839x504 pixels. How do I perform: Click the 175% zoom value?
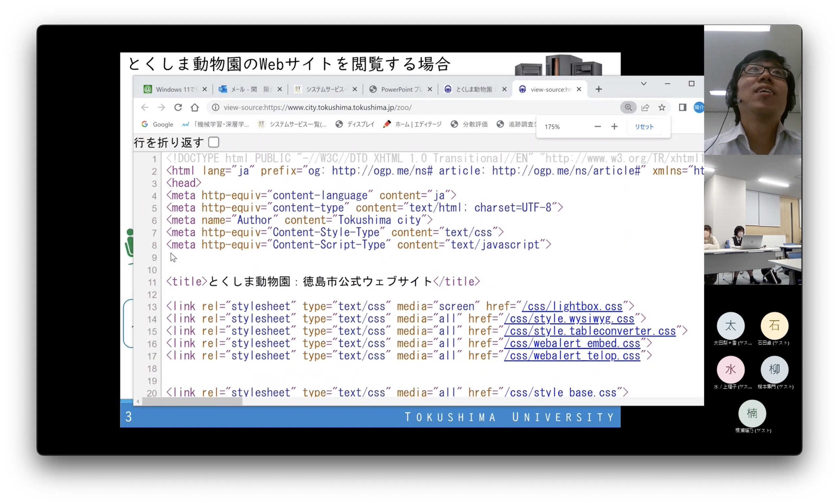[552, 126]
